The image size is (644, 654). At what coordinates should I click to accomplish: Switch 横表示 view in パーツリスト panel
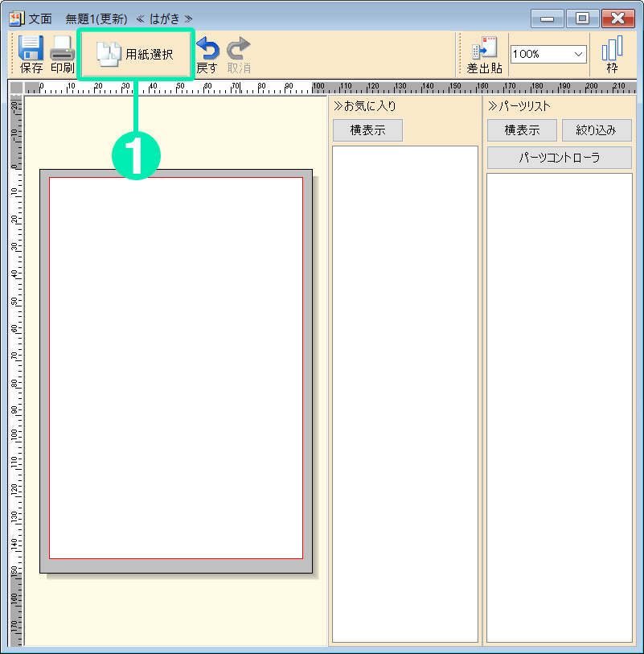pos(521,130)
